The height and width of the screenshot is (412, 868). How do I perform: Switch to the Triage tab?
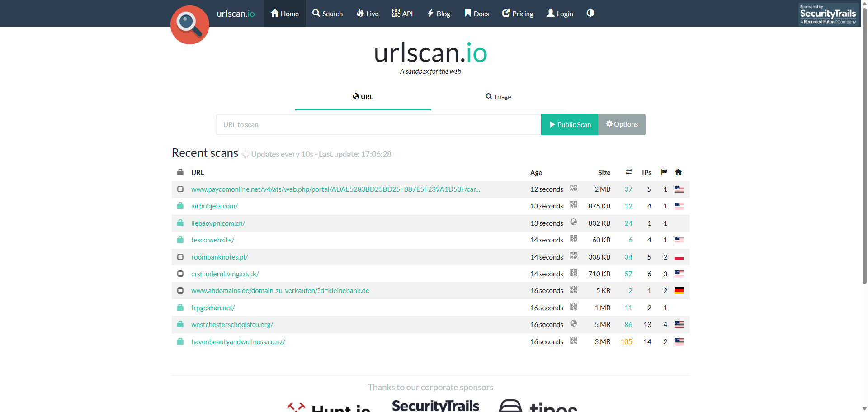point(499,97)
